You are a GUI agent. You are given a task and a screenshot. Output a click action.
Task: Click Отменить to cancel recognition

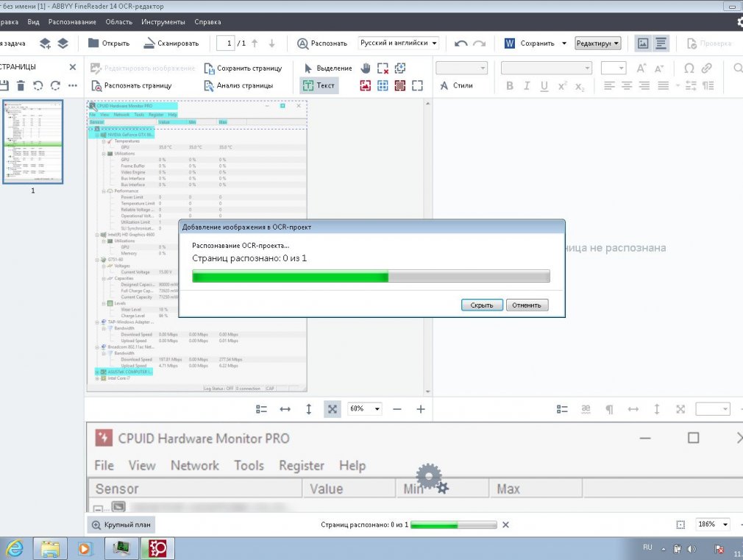pyautogui.click(x=527, y=305)
